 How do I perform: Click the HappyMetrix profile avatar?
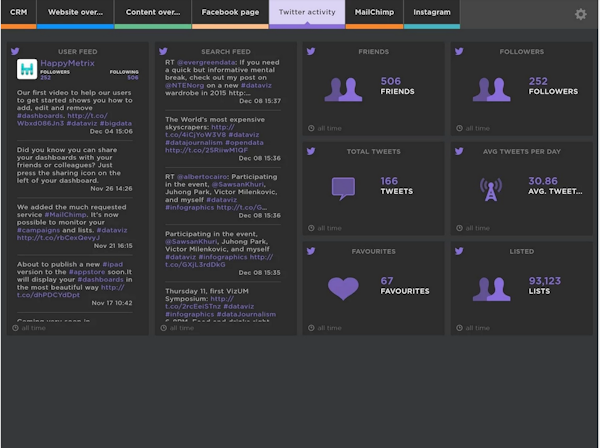[27, 69]
